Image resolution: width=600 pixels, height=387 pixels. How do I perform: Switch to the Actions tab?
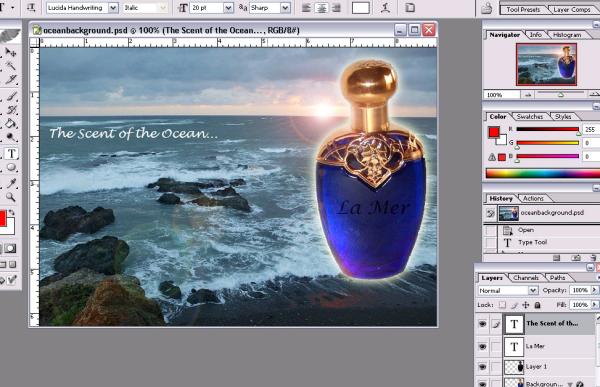click(533, 198)
